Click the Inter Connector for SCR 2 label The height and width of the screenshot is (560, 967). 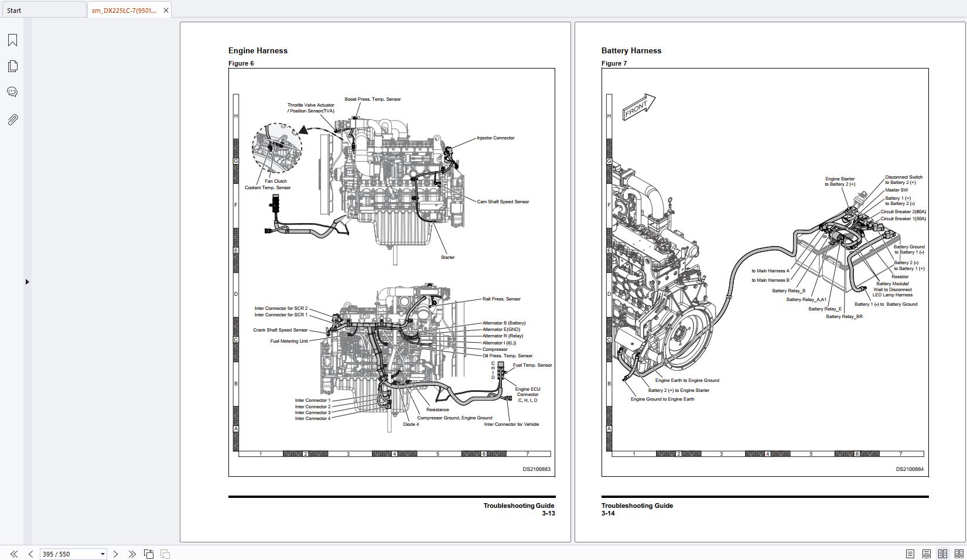point(281,308)
